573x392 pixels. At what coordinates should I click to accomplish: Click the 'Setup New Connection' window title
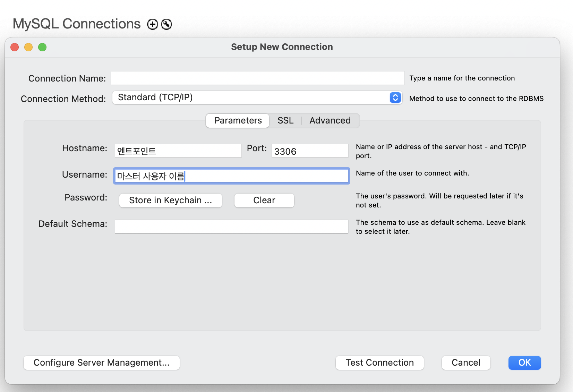[x=282, y=47]
